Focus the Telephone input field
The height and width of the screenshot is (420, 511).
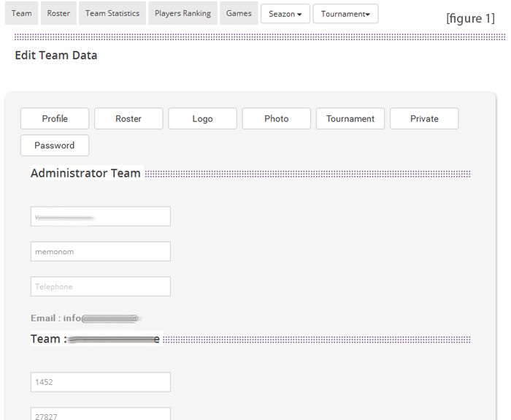tap(101, 286)
